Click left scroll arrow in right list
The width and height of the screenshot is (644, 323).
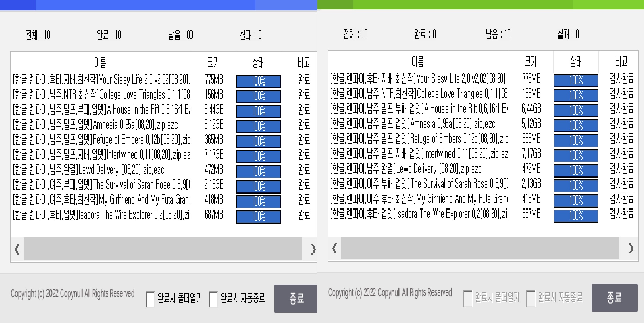pos(335,248)
